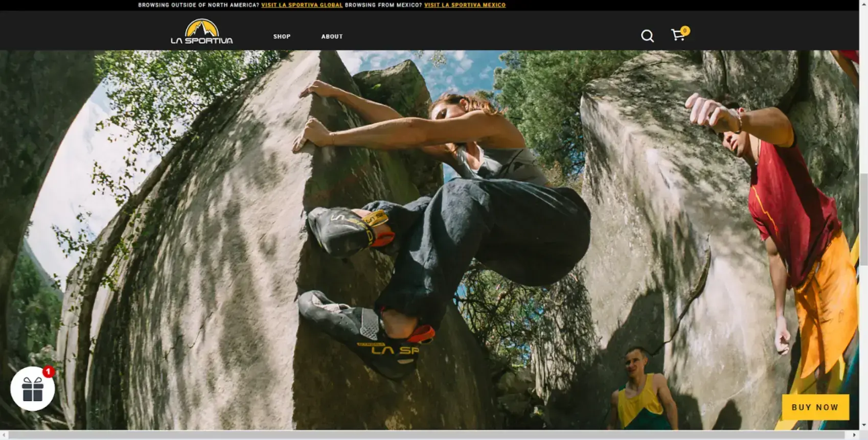This screenshot has height=440, width=868.
Task: Click the vertical scrollbar down arrow
Action: (x=863, y=426)
